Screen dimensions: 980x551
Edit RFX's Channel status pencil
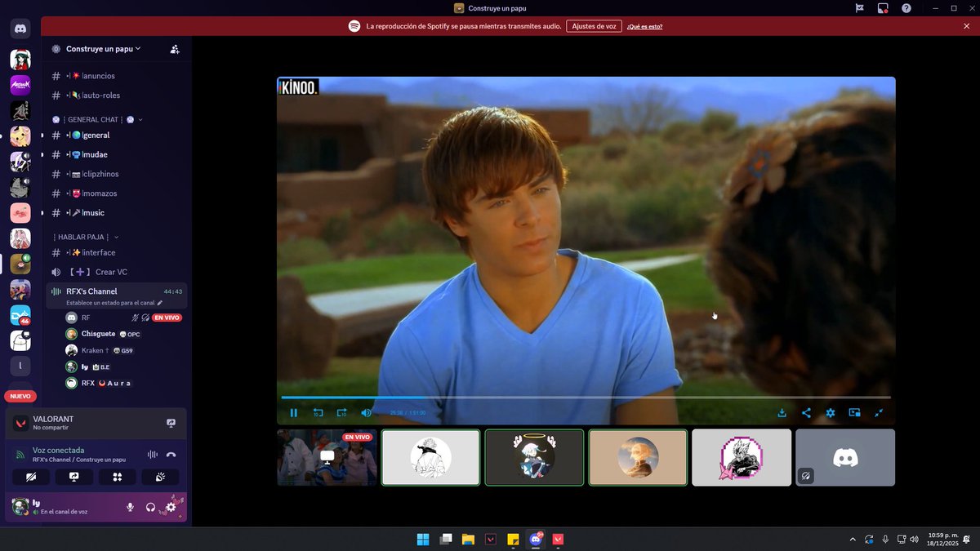pos(160,303)
